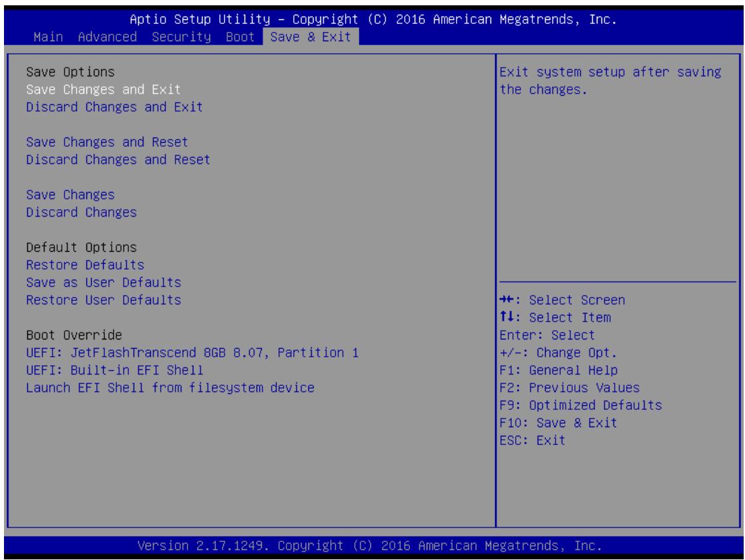745x560 pixels.
Task: Boot from UEFI JetFlashTranscend 8GB entry
Action: coord(193,353)
